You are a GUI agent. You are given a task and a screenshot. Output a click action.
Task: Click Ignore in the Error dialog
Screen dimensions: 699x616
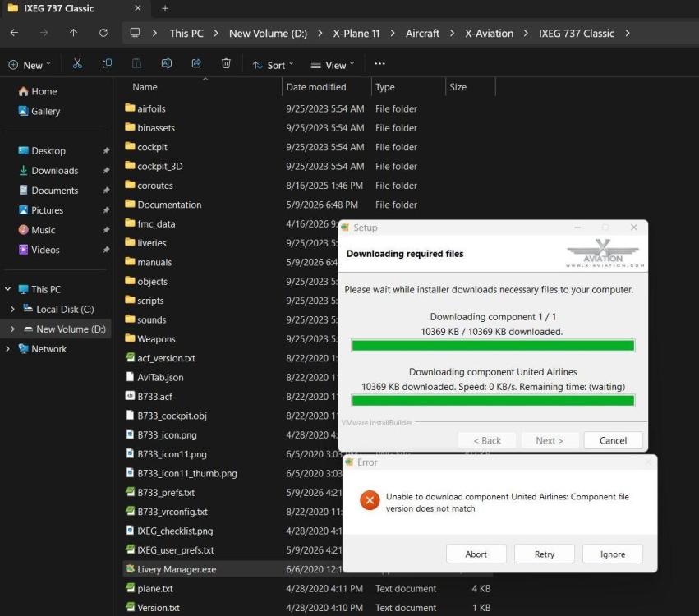point(613,554)
